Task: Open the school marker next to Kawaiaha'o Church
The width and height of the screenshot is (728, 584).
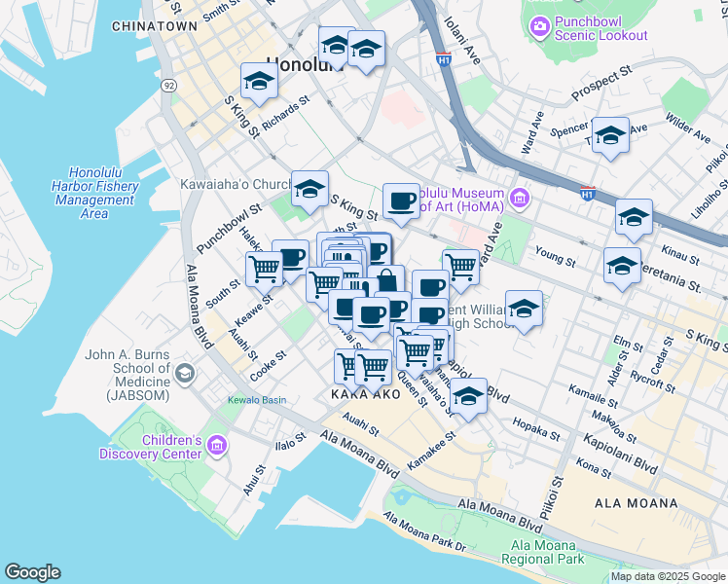Action: point(309,191)
